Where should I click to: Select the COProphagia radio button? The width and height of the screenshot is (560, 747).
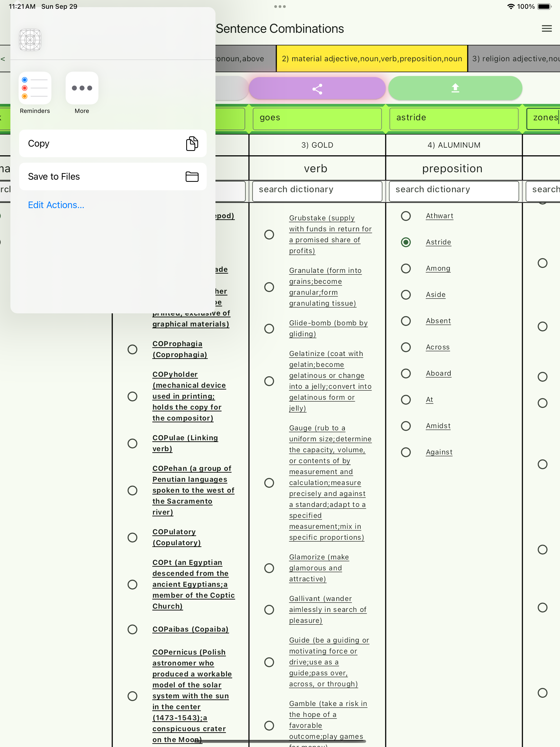click(132, 349)
